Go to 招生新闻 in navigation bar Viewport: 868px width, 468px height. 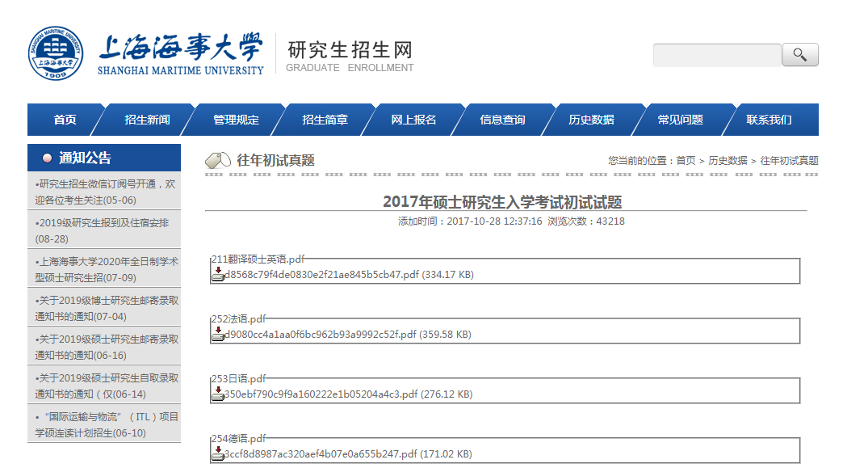147,120
